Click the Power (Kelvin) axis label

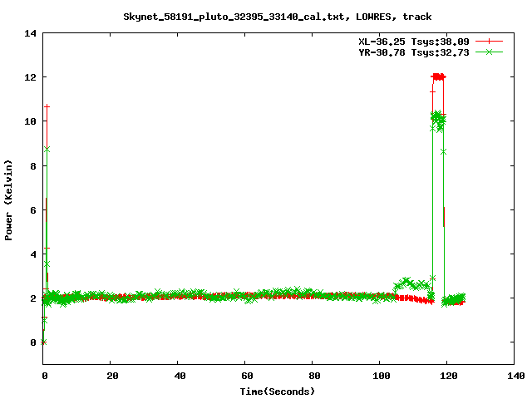(8, 200)
